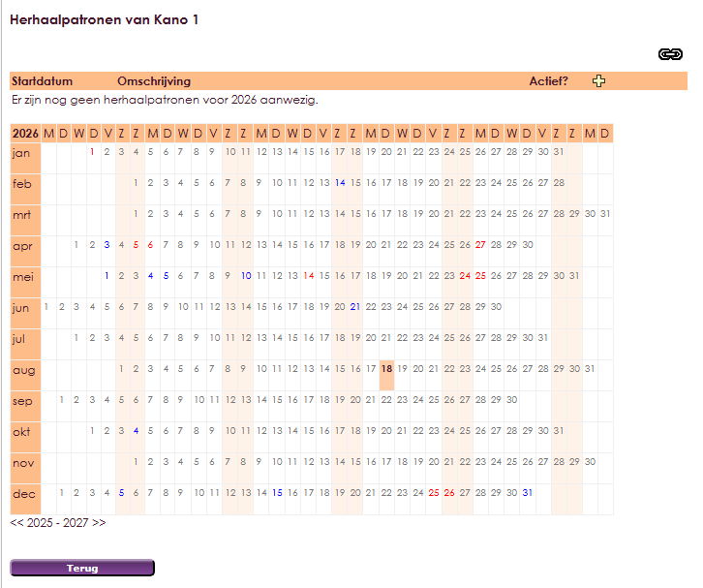The width and height of the screenshot is (703, 588).
Task: Select red 5 in apr row
Action: click(x=136, y=245)
